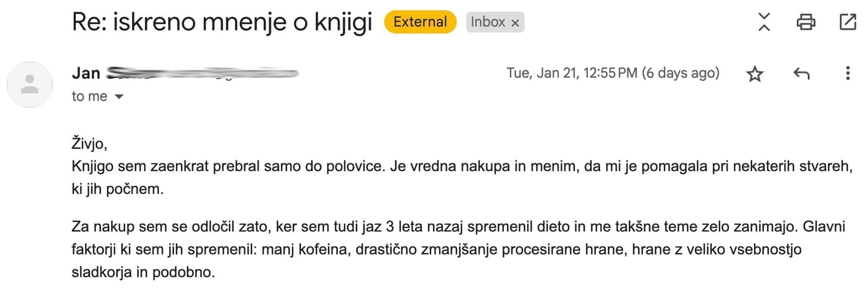Expand recipient details arrow beside 'to me'
The height and width of the screenshot is (306, 868).
[119, 97]
